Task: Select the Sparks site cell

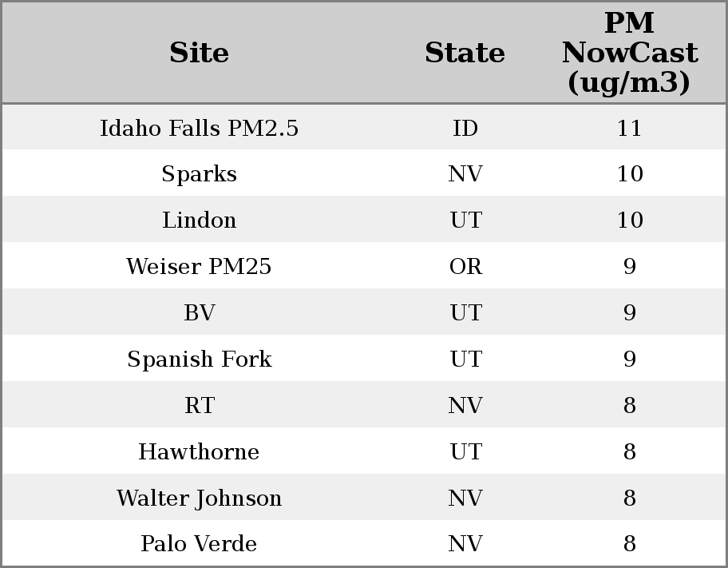Action: point(199,174)
